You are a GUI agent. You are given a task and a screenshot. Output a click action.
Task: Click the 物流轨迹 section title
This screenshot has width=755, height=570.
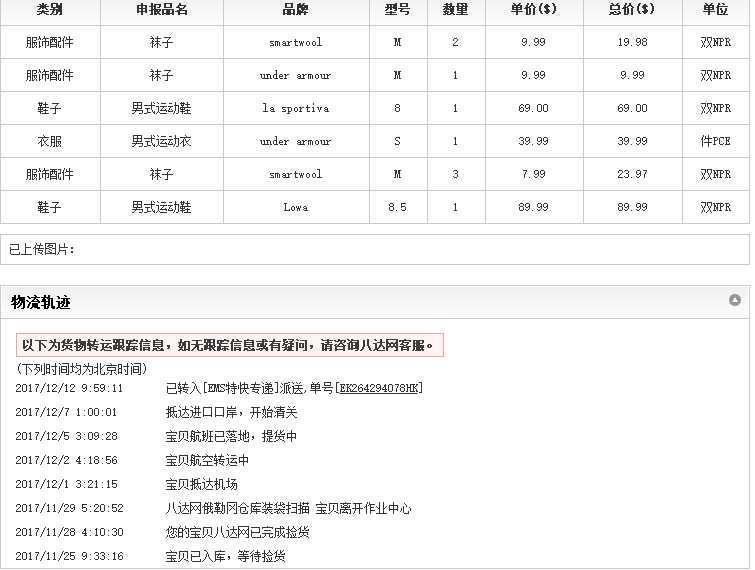click(x=41, y=302)
